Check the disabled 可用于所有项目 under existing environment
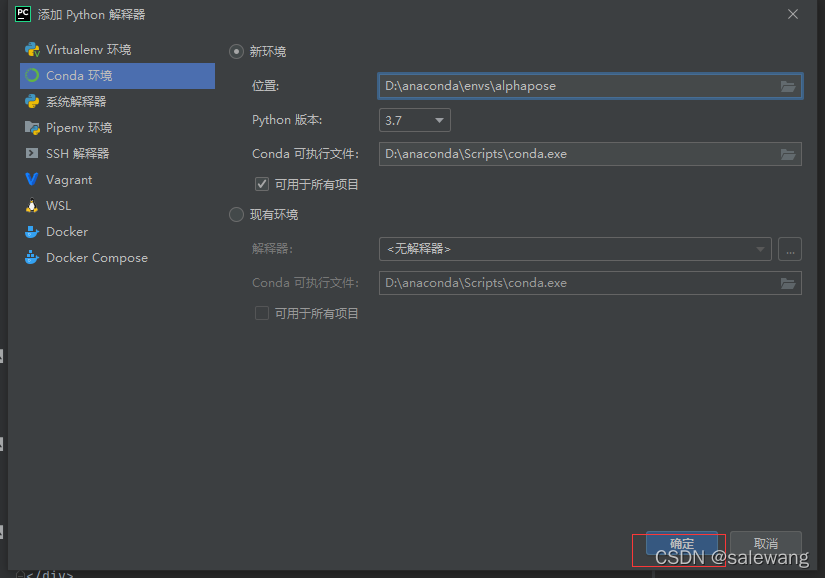Screen dimensions: 825x578 262,313
